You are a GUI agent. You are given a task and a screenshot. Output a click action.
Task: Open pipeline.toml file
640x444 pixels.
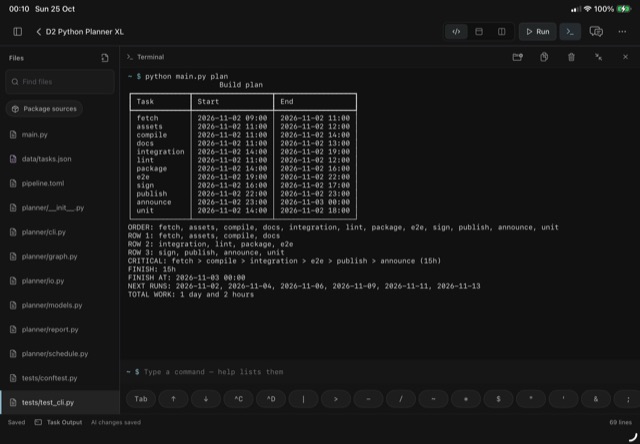(60, 183)
